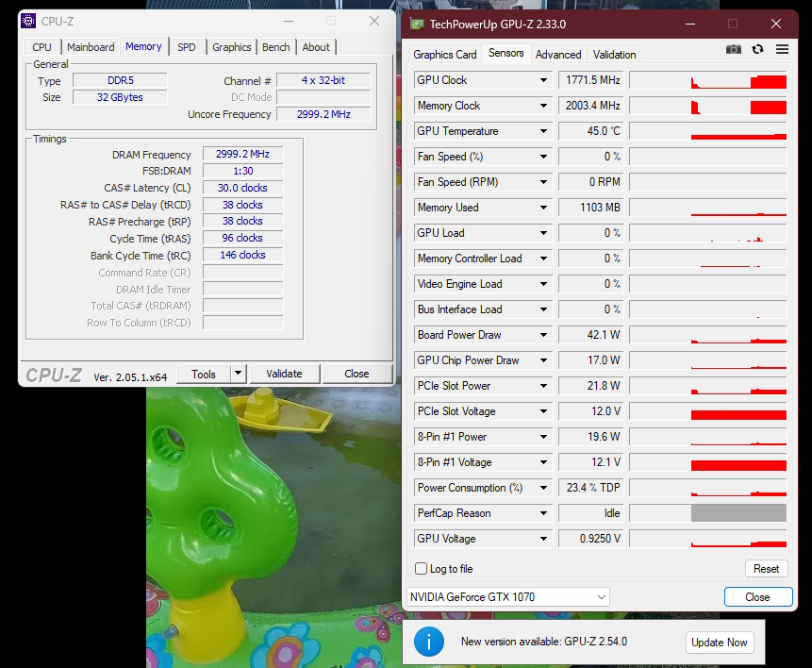Open the PCIe Slot Voltage dropdown
The height and width of the screenshot is (668, 812).
click(x=543, y=411)
